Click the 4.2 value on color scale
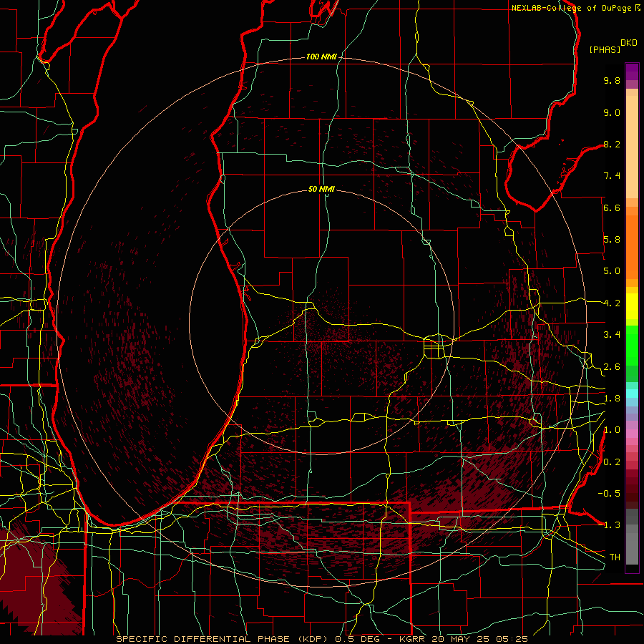The width and height of the screenshot is (644, 644). (x=612, y=303)
